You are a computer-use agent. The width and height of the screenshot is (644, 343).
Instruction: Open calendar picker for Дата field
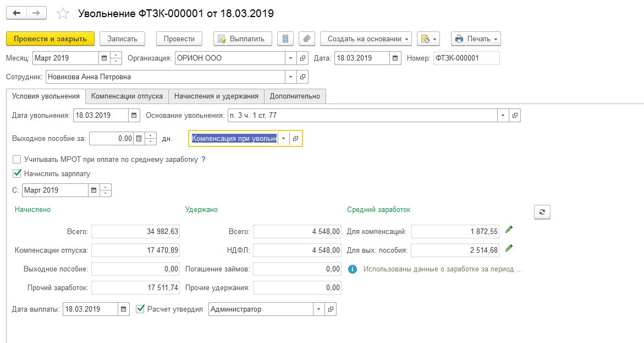[395, 58]
